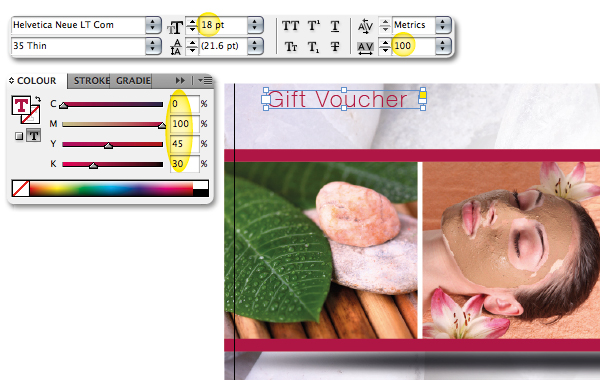Open the Colour panel flyout menu

[205, 81]
